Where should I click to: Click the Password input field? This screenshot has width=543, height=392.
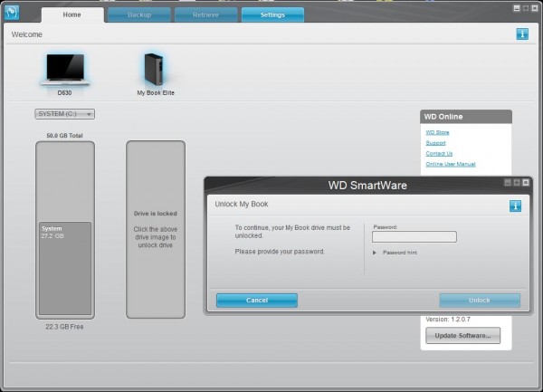pyautogui.click(x=414, y=237)
